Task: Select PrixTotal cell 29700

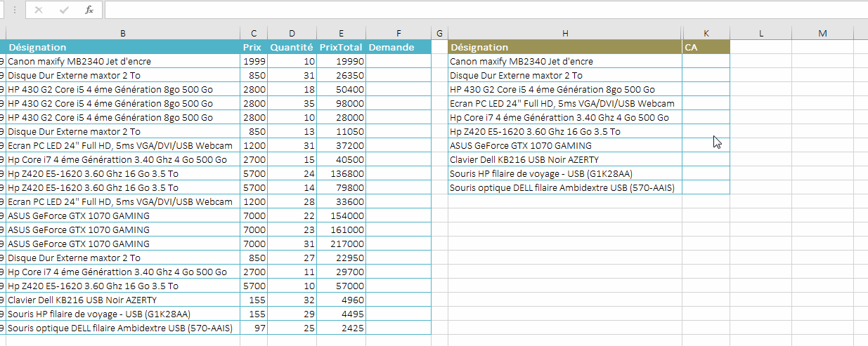Action: [x=341, y=272]
